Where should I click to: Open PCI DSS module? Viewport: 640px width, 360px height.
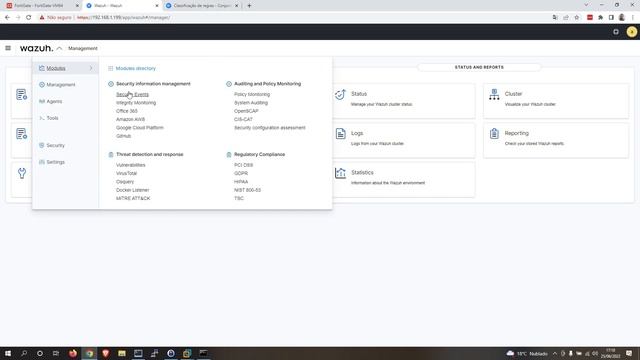244,165
